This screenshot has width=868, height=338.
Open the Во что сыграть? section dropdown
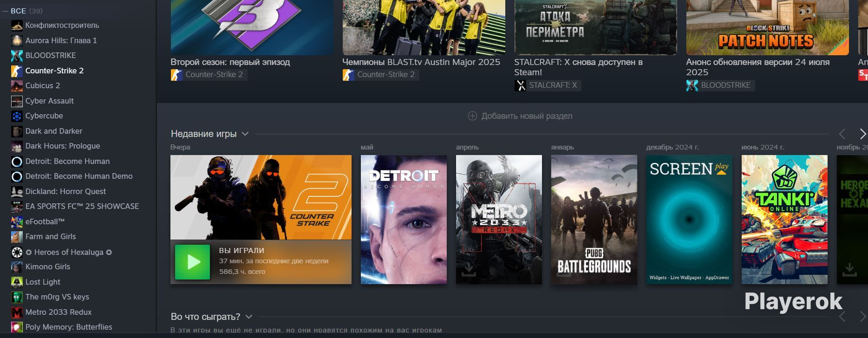pyautogui.click(x=248, y=317)
